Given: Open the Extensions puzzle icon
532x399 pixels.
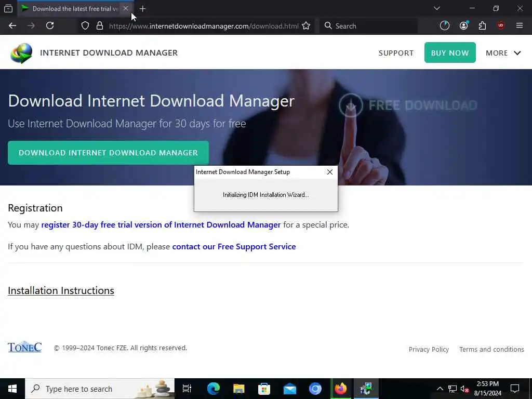Looking at the screenshot, I should (x=482, y=26).
